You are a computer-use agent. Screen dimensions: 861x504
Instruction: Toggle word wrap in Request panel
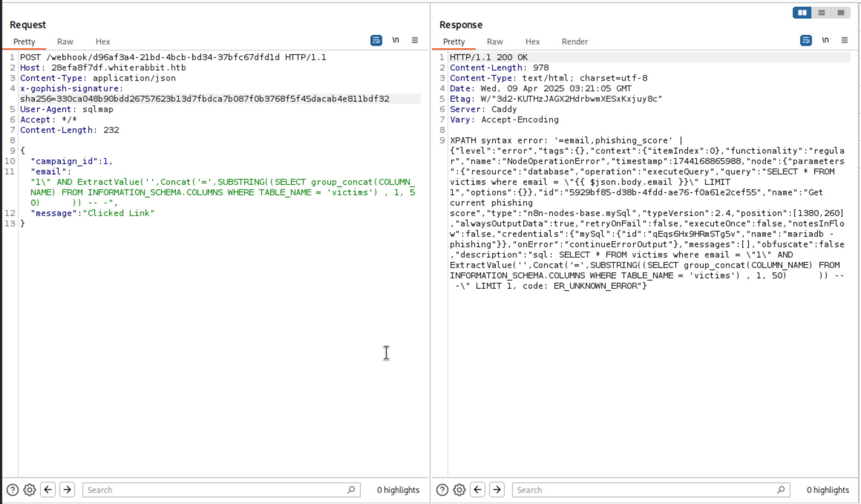[376, 40]
